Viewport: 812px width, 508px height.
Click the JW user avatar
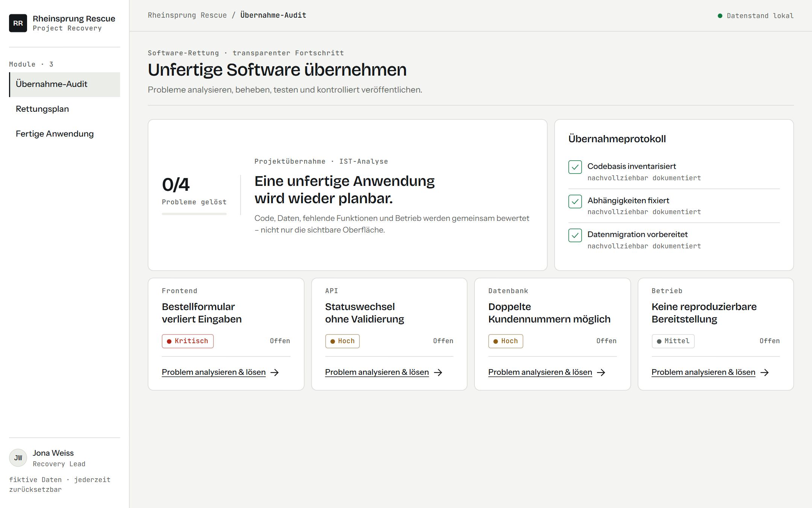pos(18,458)
